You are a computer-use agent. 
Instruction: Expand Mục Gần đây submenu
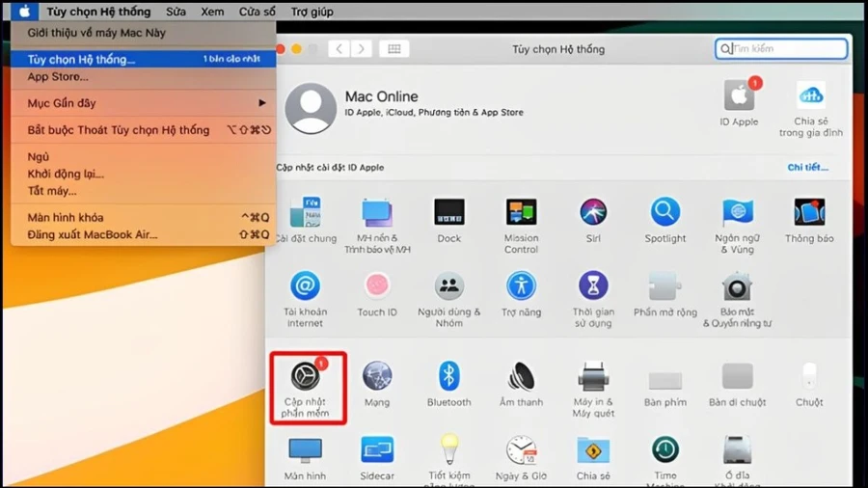click(144, 103)
